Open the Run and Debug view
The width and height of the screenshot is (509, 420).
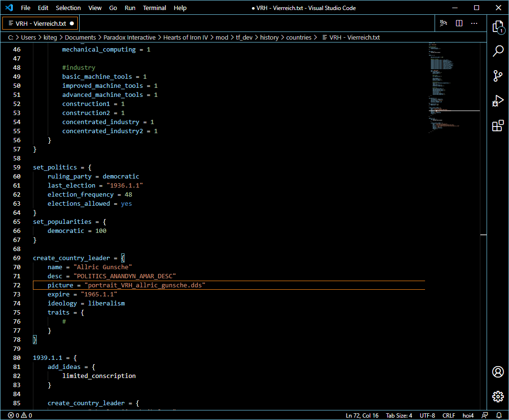(498, 101)
